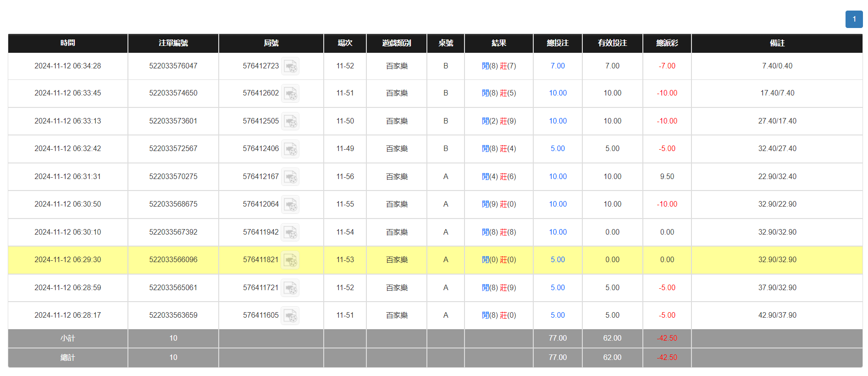Image resolution: width=868 pixels, height=376 pixels.
Task: View replay for round 576412167
Action: coord(290,177)
